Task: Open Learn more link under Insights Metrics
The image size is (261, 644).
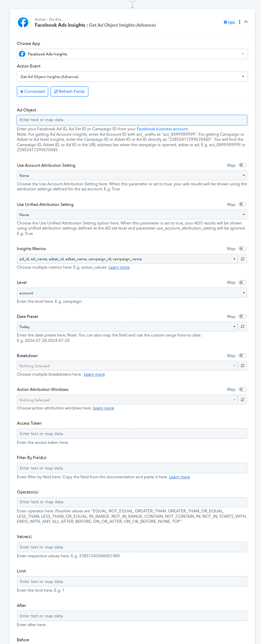Action: [119, 267]
